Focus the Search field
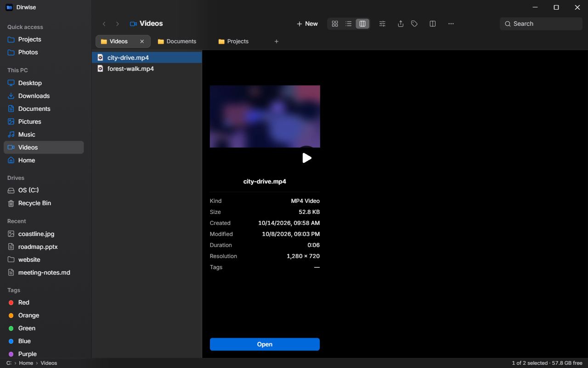Image resolution: width=588 pixels, height=368 pixels. pyautogui.click(x=541, y=24)
